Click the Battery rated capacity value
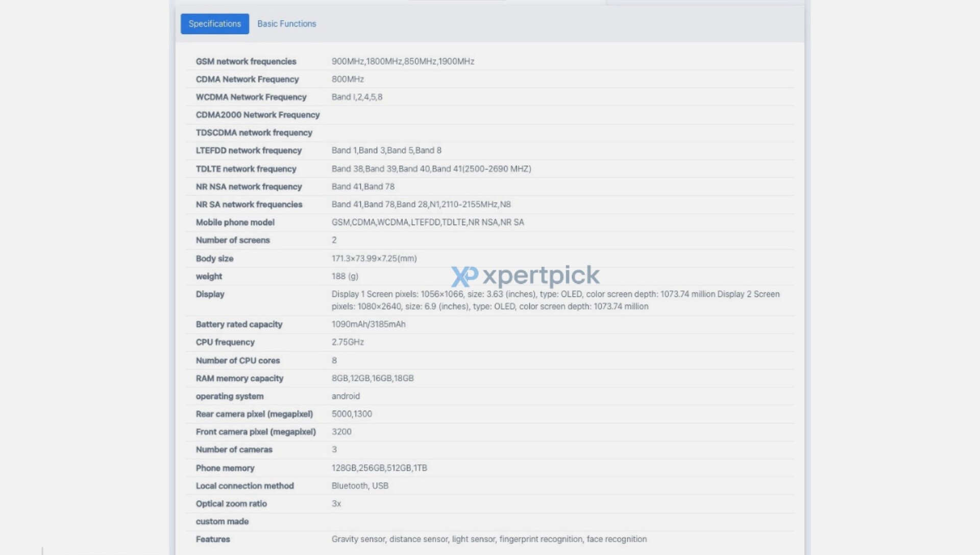 pyautogui.click(x=369, y=324)
